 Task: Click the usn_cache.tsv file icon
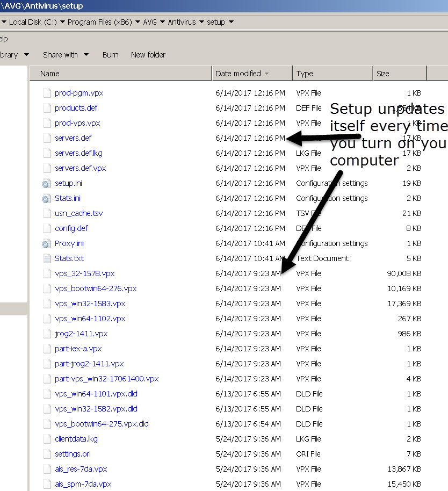(x=47, y=213)
